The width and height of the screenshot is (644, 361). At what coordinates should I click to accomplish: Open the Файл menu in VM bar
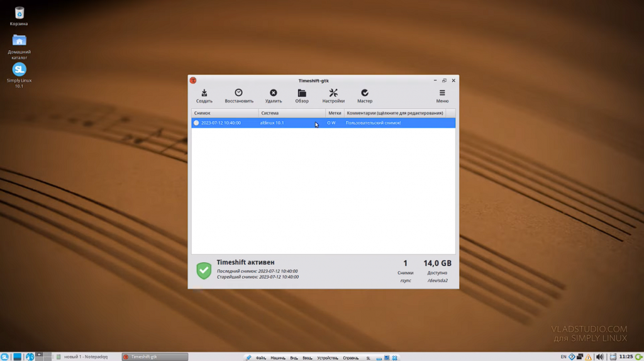(261, 358)
